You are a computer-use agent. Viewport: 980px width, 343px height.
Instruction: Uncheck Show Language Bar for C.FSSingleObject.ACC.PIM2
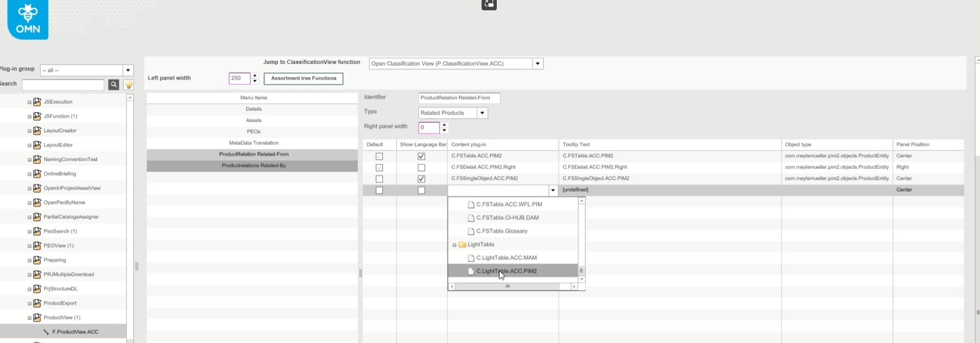coord(421,179)
